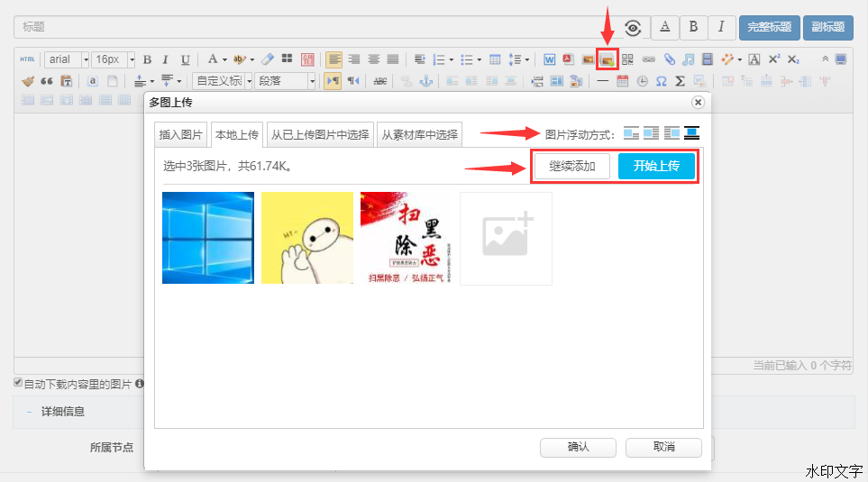Click 确认 in upload dialog
This screenshot has width=868, height=482.
coord(578,447)
